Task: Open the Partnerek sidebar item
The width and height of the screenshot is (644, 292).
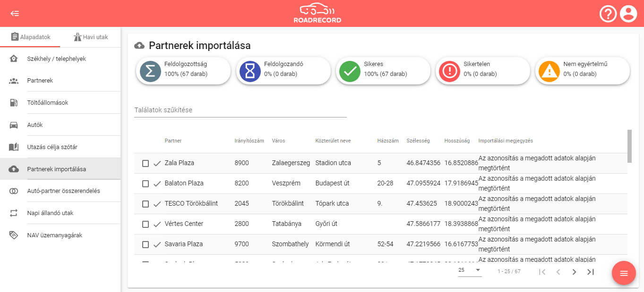Action: 60,81
